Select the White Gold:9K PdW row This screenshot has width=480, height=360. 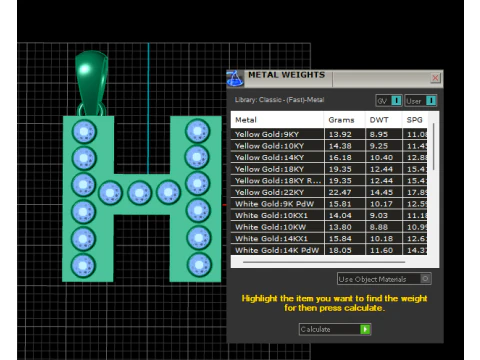pos(329,204)
